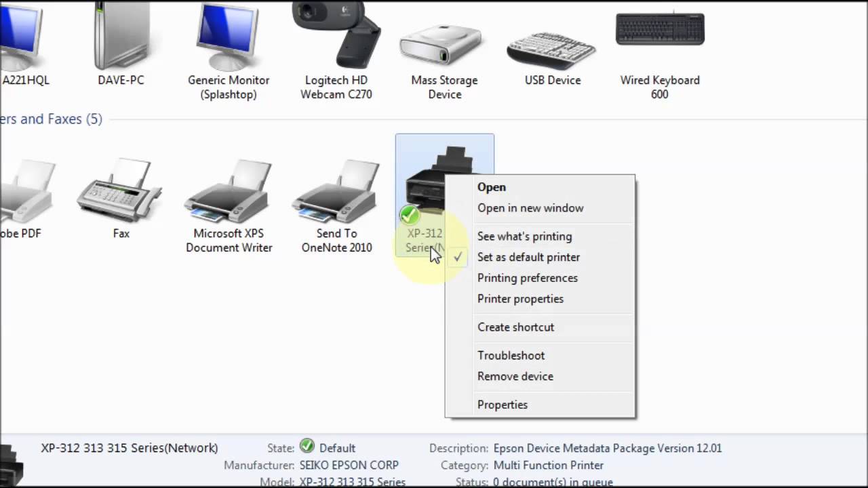Select the Logitech HD Webcam C270 icon
This screenshot has width=868, height=488.
(x=336, y=34)
